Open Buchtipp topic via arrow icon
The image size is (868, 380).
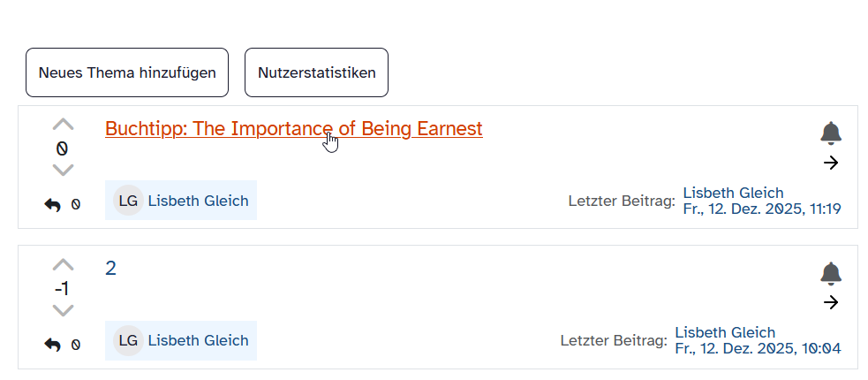click(830, 163)
